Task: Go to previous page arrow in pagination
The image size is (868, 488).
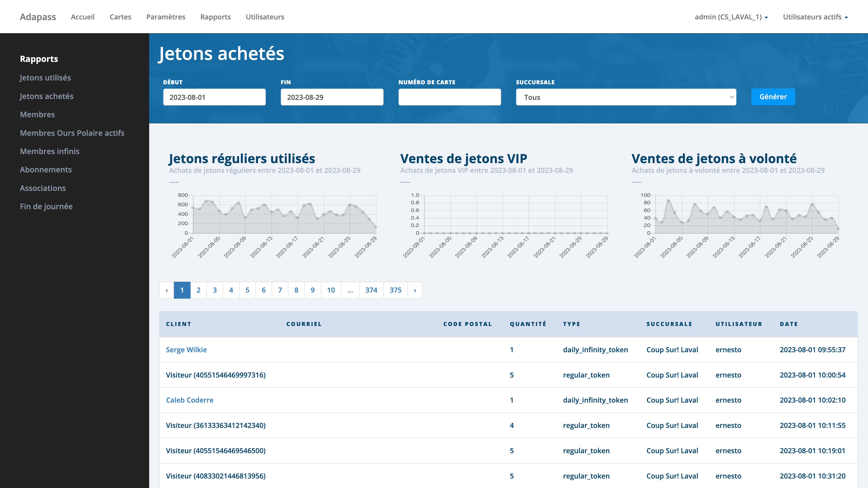Action: (166, 290)
